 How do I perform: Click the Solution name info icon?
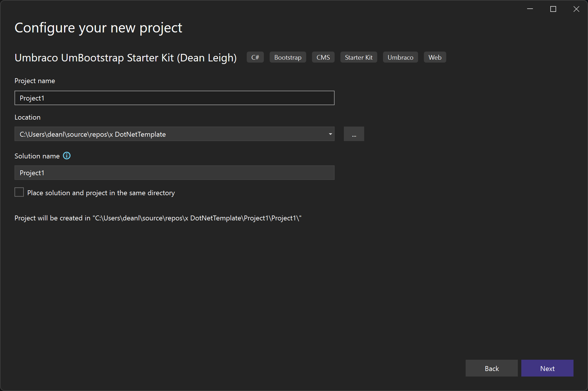click(x=67, y=156)
